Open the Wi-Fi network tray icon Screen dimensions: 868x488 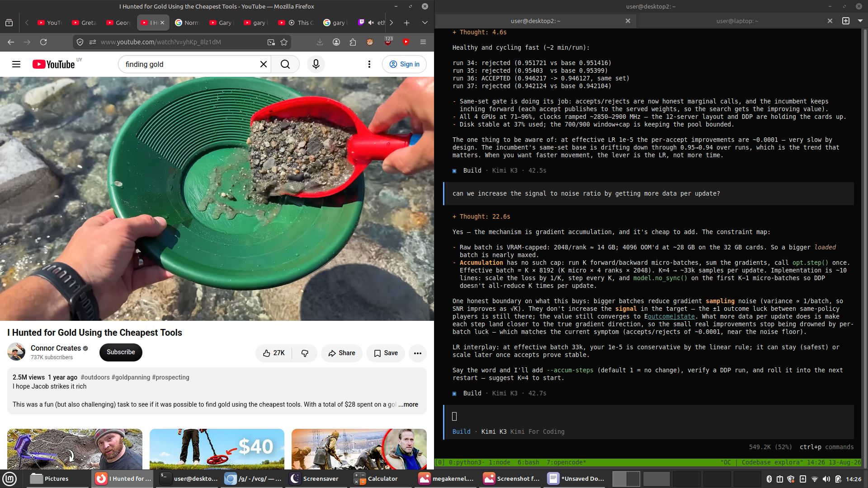815,479
